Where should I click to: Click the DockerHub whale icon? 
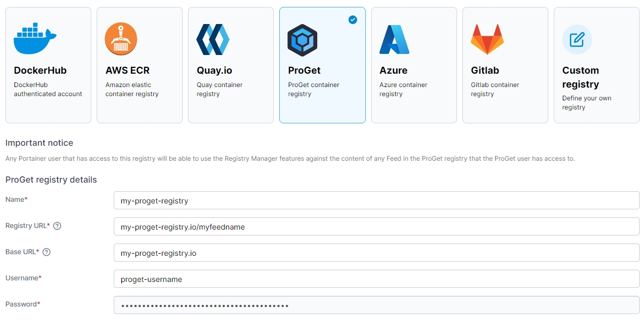(x=35, y=39)
